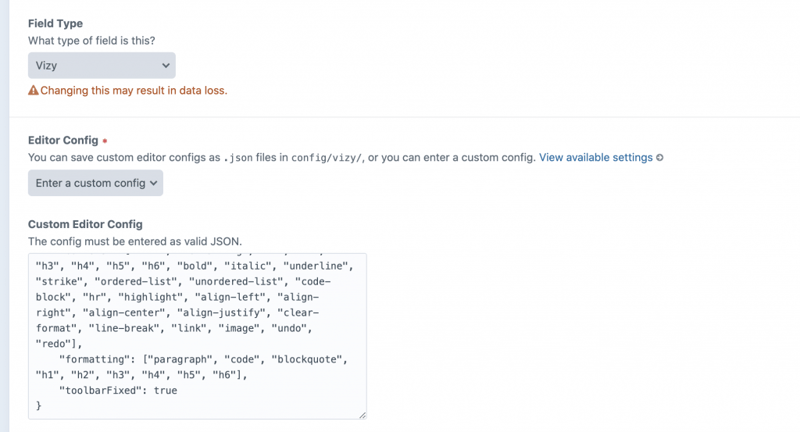Click the closing curly brace in the JSON

pyautogui.click(x=39, y=406)
